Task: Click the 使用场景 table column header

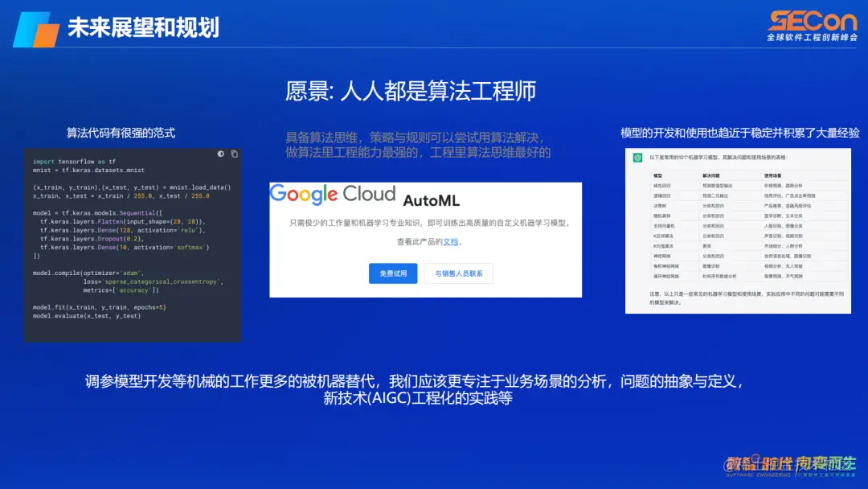Action: (773, 175)
